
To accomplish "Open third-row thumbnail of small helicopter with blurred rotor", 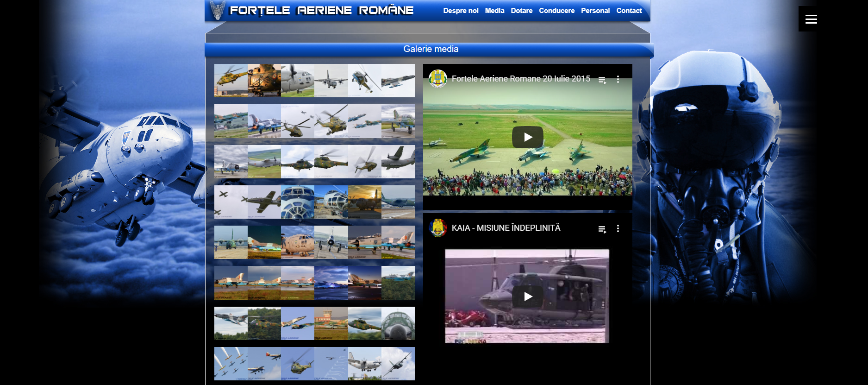I will click(365, 162).
